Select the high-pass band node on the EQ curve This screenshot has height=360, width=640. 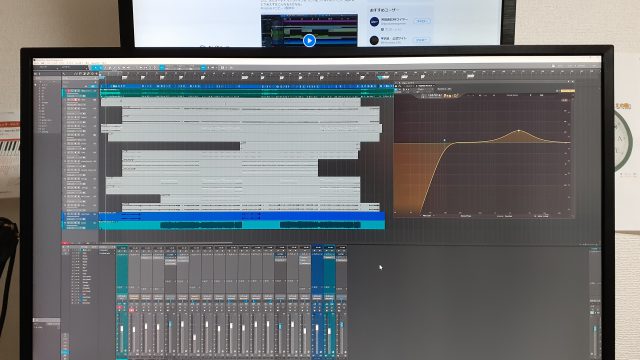click(x=444, y=140)
